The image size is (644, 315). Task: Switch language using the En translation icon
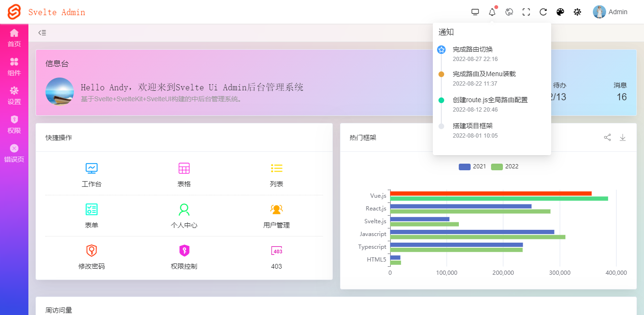point(509,11)
